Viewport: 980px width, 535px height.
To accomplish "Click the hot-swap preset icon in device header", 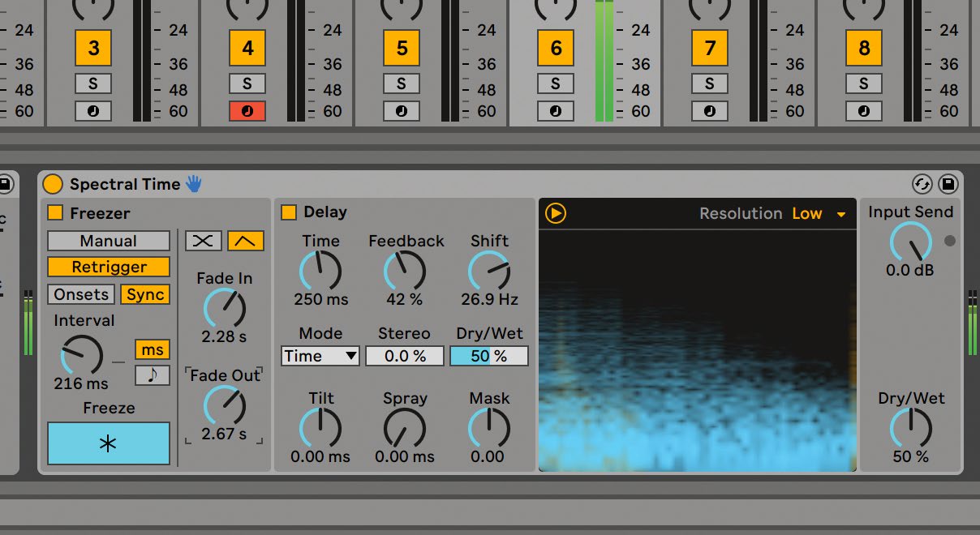I will [x=922, y=184].
